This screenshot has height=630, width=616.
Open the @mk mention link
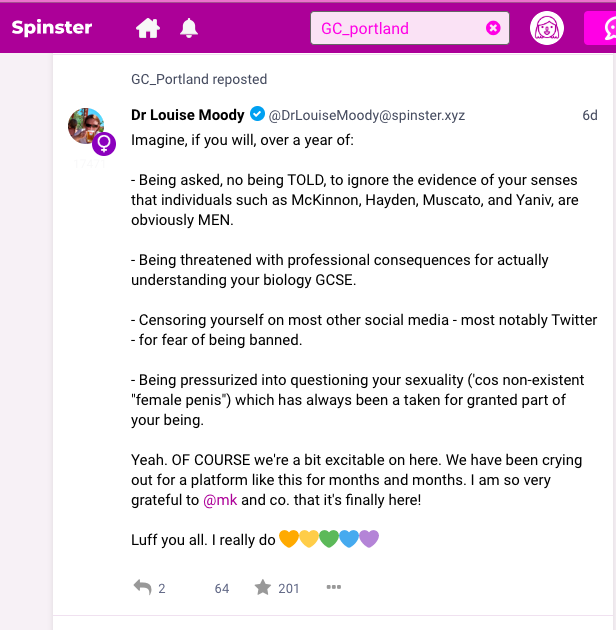point(220,500)
